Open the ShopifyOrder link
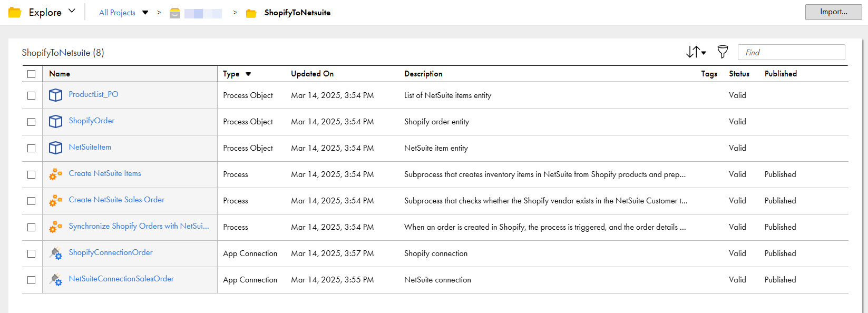Viewport: 868px width, 313px height. pos(92,121)
